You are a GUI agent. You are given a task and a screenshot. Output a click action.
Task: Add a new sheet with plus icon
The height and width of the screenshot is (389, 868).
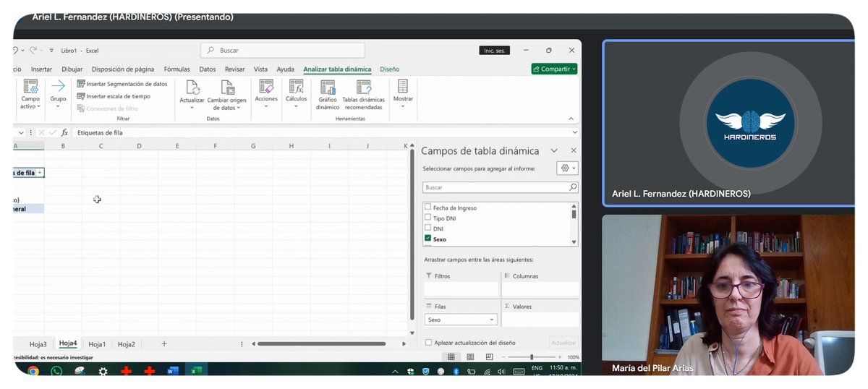coord(164,344)
